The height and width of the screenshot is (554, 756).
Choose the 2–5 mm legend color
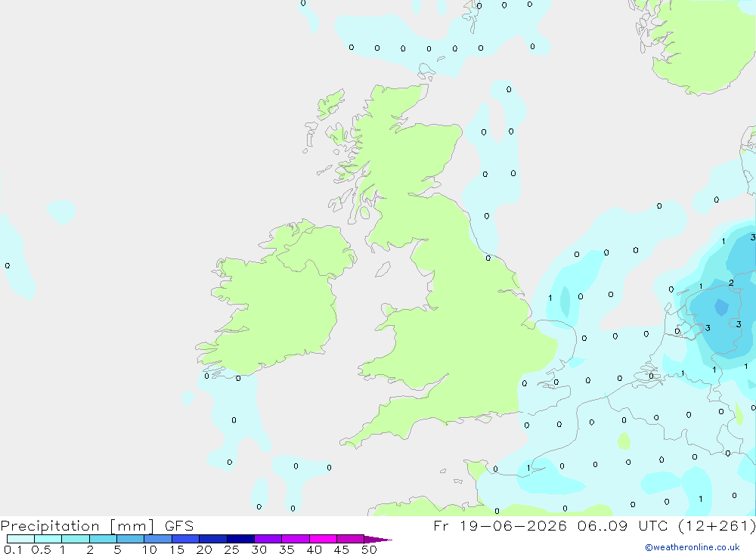coord(103,539)
